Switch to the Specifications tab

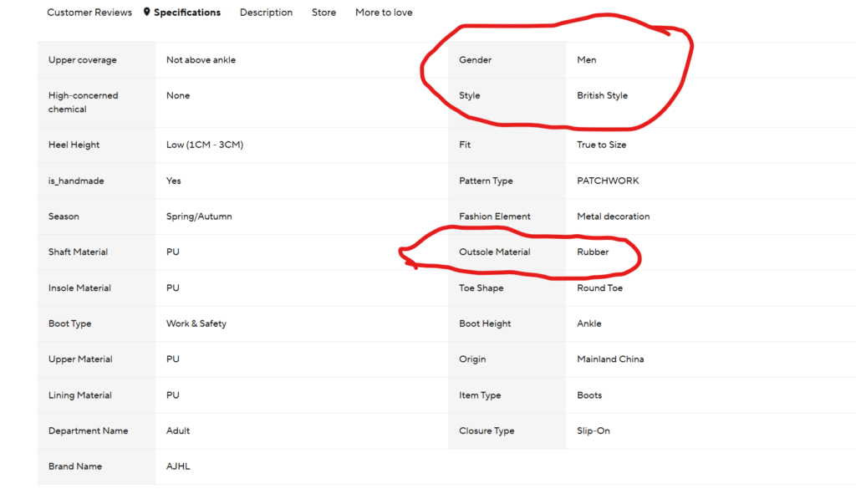pyautogui.click(x=187, y=13)
